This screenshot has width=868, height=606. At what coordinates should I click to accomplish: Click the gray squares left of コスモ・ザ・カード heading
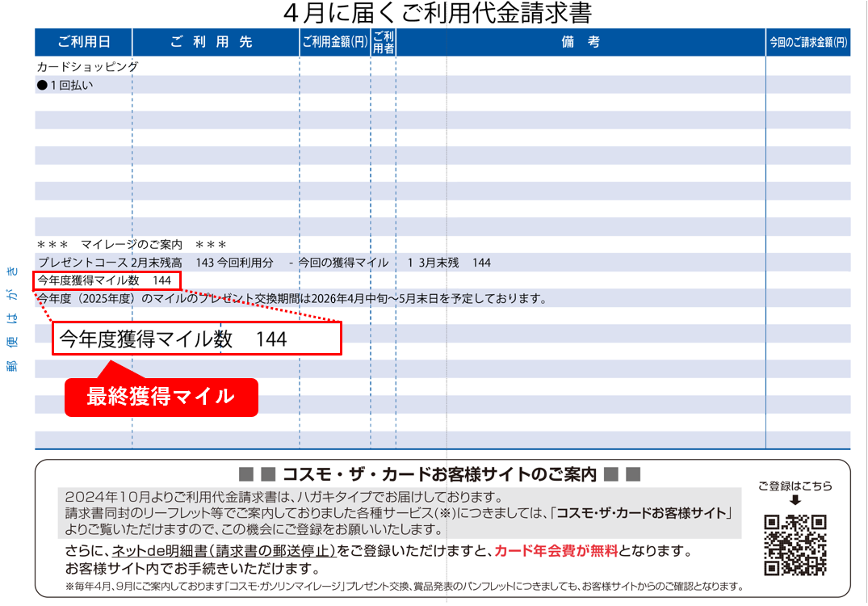pyautogui.click(x=258, y=474)
